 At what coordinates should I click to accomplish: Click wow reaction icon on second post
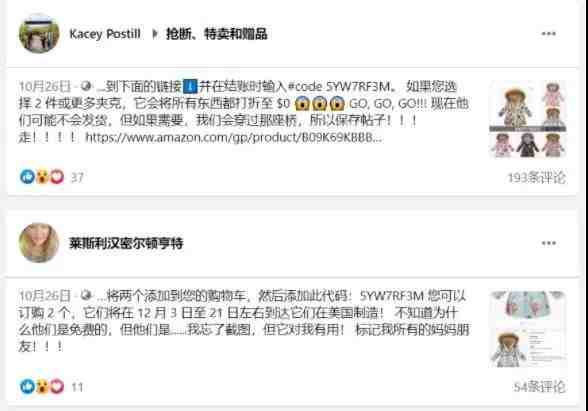click(x=42, y=386)
